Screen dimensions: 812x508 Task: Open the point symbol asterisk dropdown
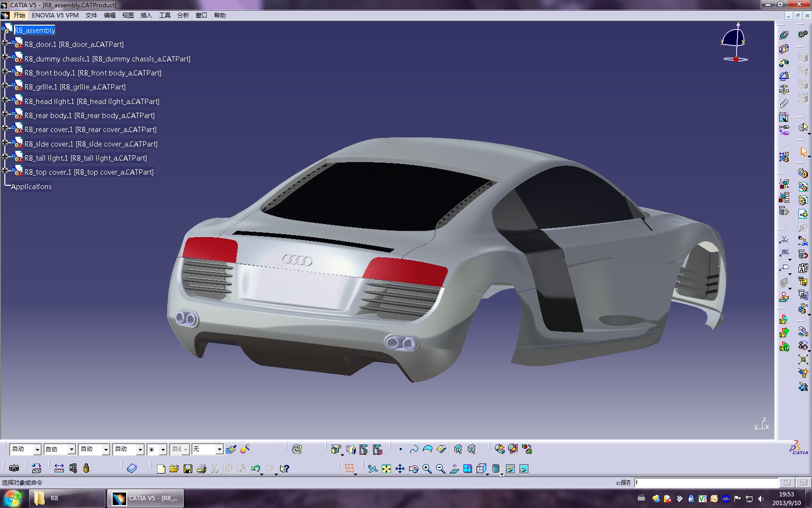click(163, 449)
